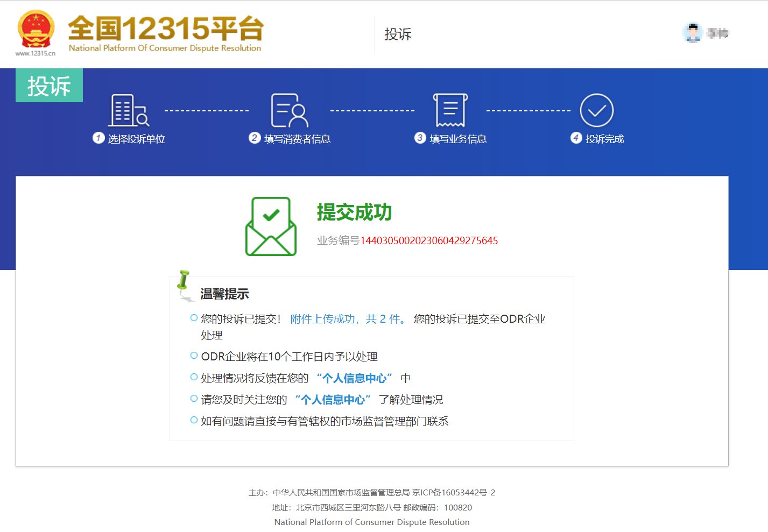The image size is (768, 532).
Task: Click the line ODR企业将在10个工作日内予以处理
Action: [289, 357]
